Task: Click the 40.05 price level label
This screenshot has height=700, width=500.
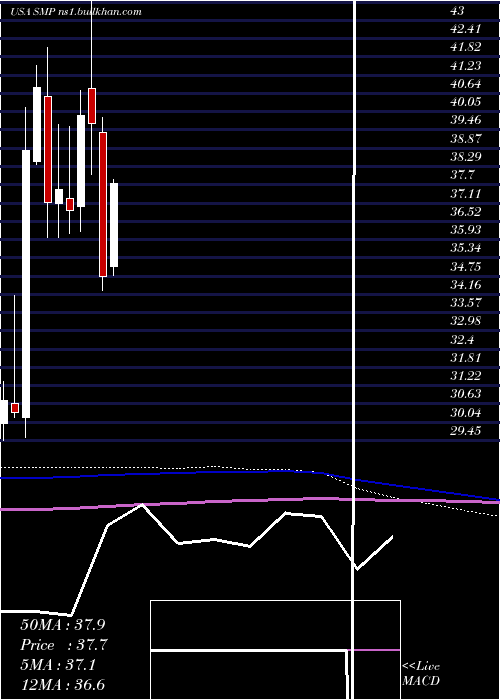Action: coord(466,102)
